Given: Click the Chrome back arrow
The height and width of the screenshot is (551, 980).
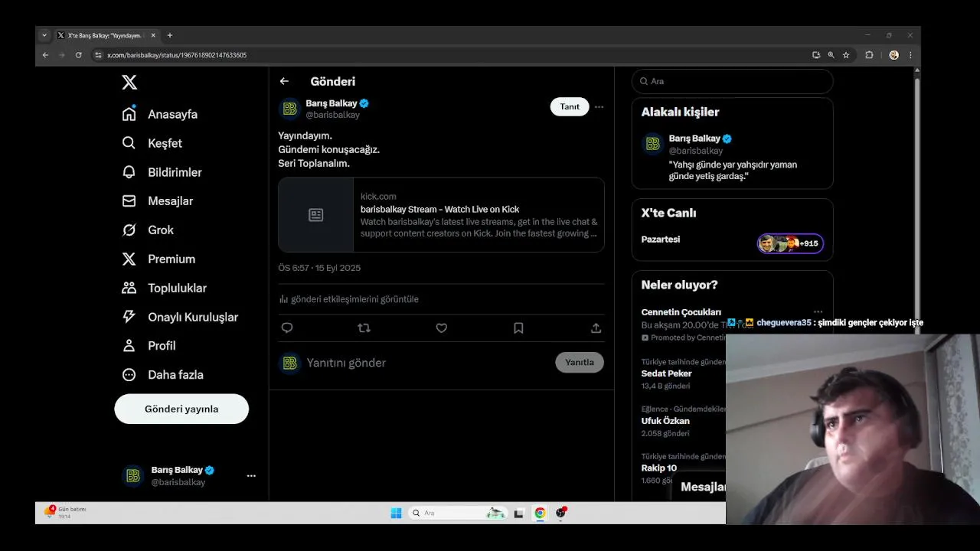Looking at the screenshot, I should pyautogui.click(x=45, y=55).
